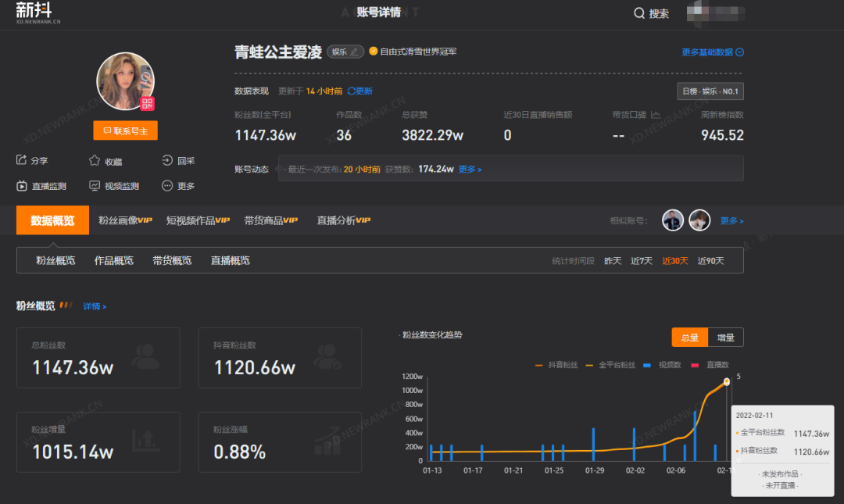Screen dimensions: 844x504
Task: Click the 分享 share icon
Action: [x=22, y=160]
